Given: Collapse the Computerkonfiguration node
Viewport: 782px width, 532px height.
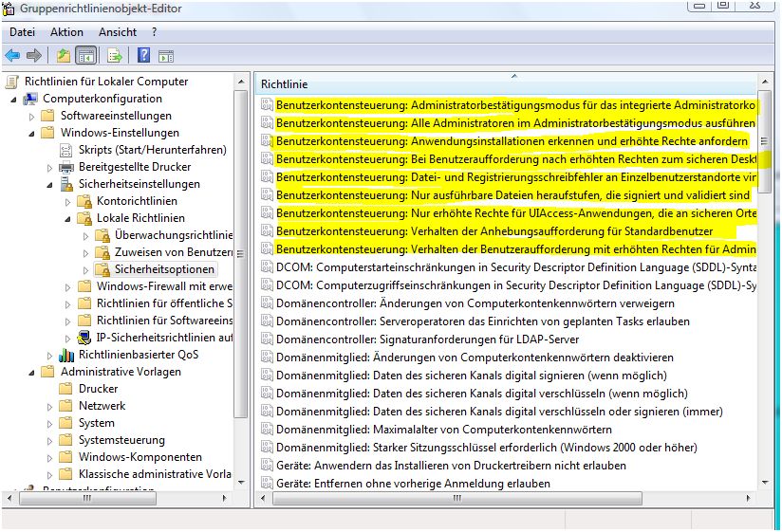Looking at the screenshot, I should pyautogui.click(x=13, y=100).
